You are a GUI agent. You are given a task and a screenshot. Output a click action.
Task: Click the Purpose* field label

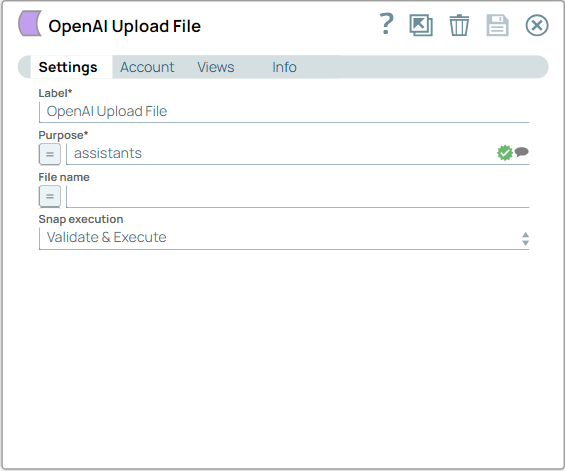coord(63,135)
